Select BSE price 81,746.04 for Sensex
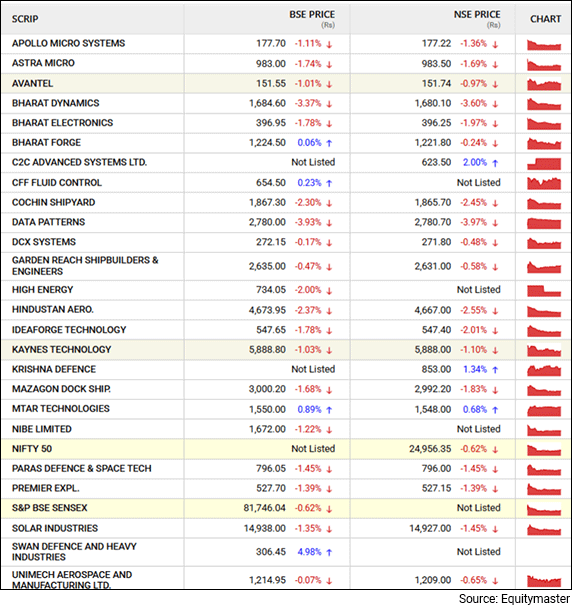Viewport: 572px width, 610px height. 265,508
